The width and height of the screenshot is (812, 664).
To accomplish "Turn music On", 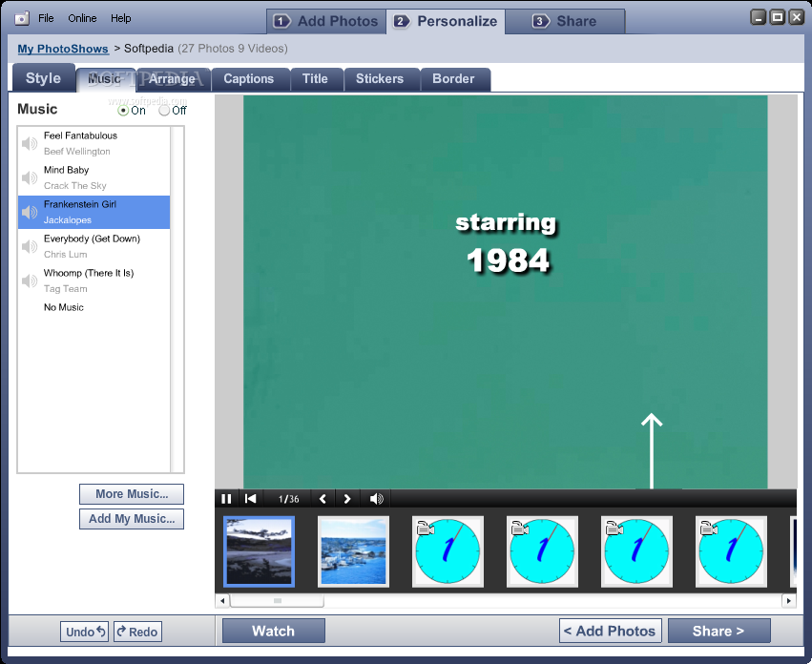I will coord(123,111).
